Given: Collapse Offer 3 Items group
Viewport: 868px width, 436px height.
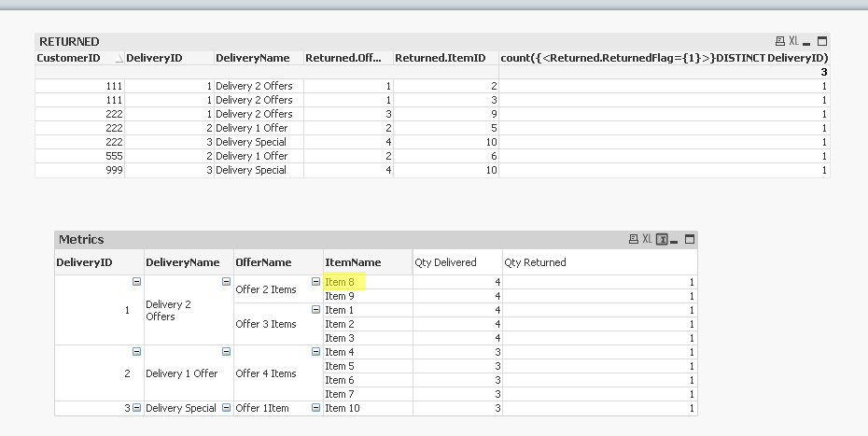Looking at the screenshot, I should pyautogui.click(x=315, y=310).
